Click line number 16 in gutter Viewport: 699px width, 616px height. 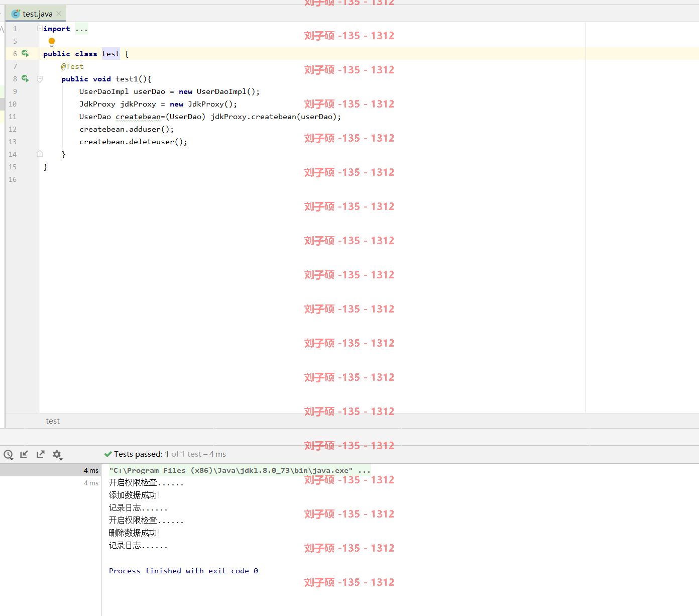pyautogui.click(x=13, y=179)
